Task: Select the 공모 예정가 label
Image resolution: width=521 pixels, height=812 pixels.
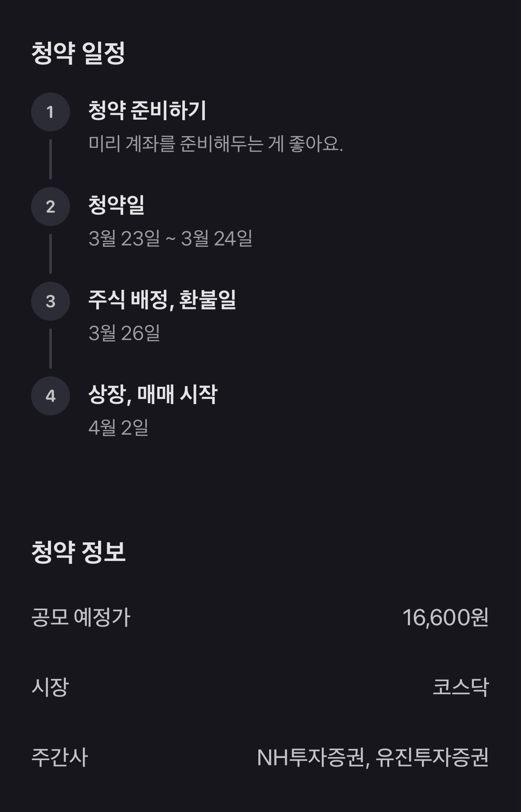Action: tap(81, 617)
